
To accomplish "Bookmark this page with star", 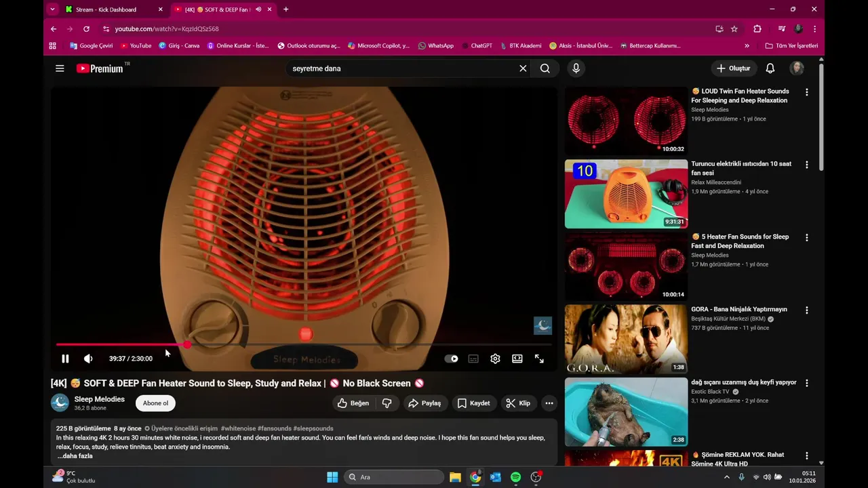I will (734, 29).
